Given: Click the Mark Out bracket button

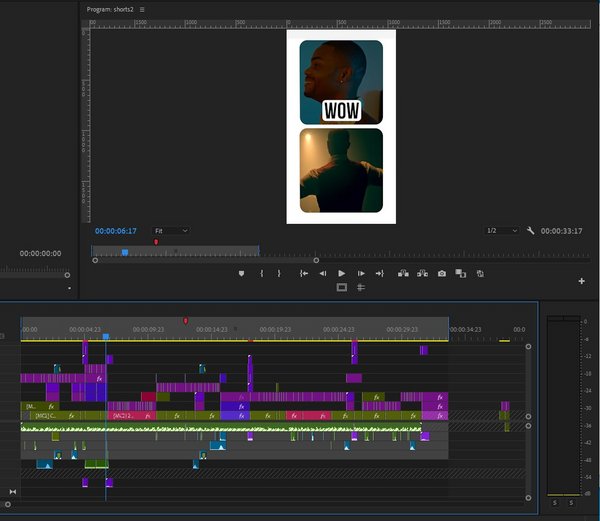Looking at the screenshot, I should point(279,274).
